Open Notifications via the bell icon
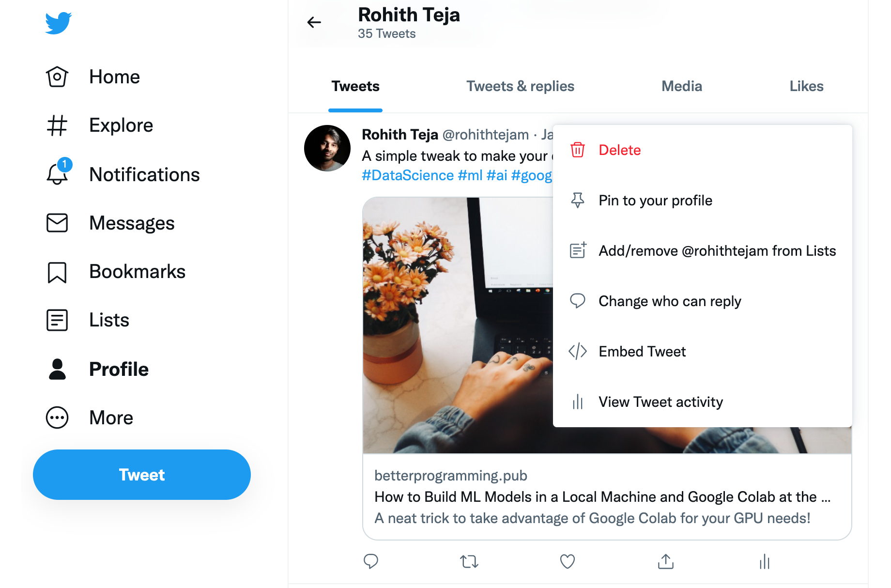Image resolution: width=891 pixels, height=588 pixels. tap(57, 174)
